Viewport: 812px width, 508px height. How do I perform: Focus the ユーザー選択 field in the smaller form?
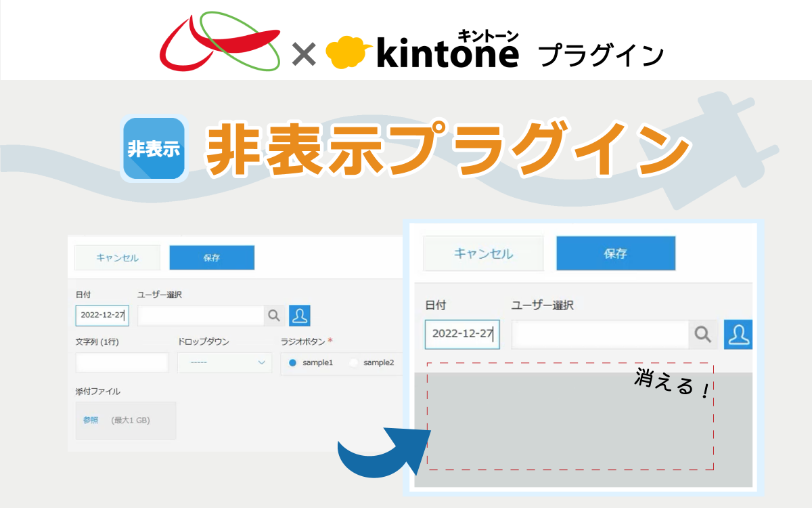pos(200,316)
